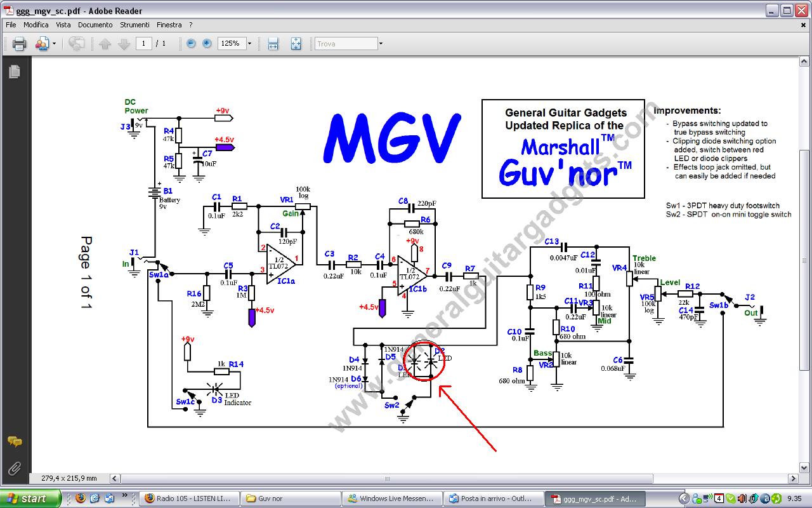Image resolution: width=812 pixels, height=508 pixels.
Task: Expand the zoom percentage dropdown
Action: point(249,44)
